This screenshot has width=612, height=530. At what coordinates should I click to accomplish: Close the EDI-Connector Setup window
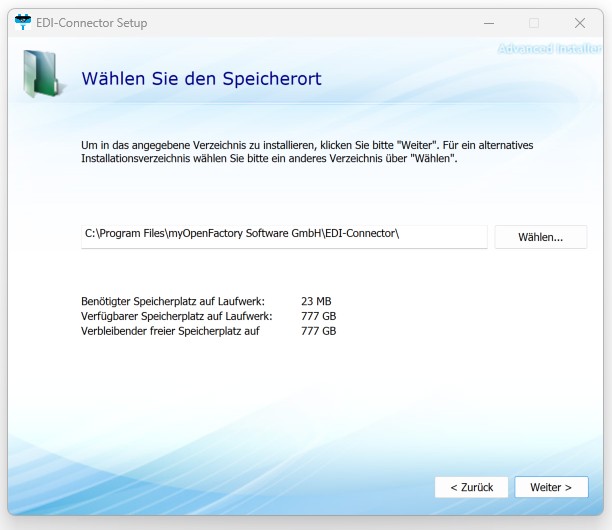tap(580, 23)
